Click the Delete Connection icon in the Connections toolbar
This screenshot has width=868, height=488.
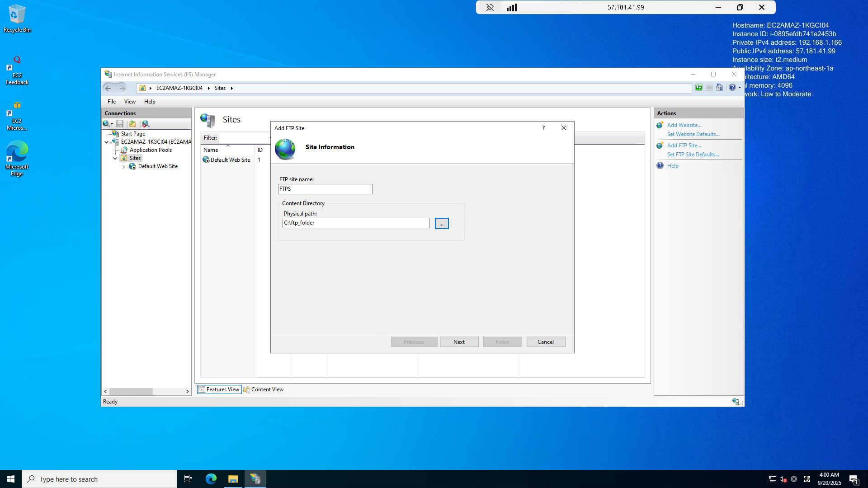(146, 124)
